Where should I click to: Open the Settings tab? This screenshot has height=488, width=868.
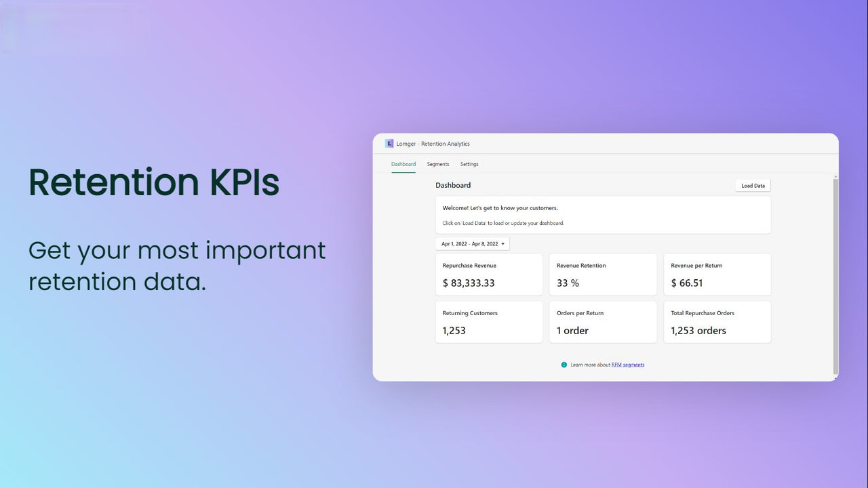click(469, 164)
